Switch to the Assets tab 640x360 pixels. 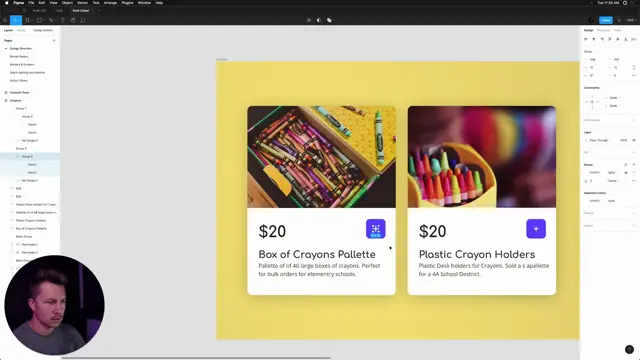tap(21, 30)
